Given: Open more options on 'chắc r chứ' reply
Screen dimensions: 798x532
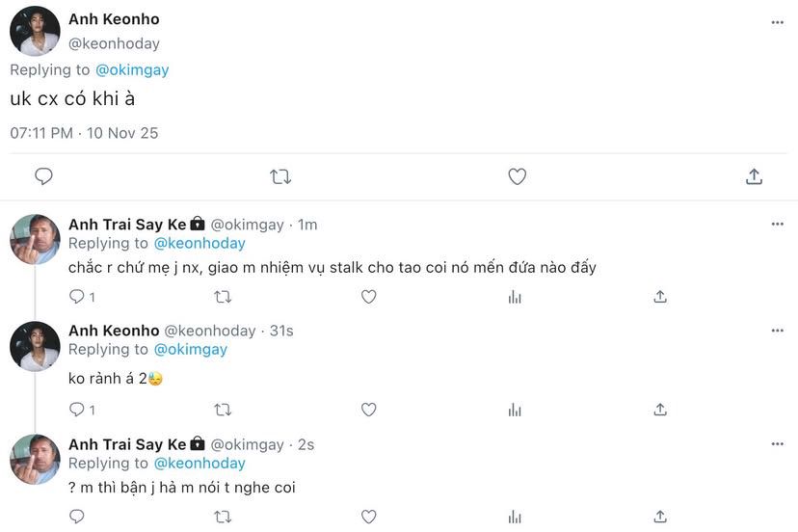Looking at the screenshot, I should pyautogui.click(x=777, y=225).
